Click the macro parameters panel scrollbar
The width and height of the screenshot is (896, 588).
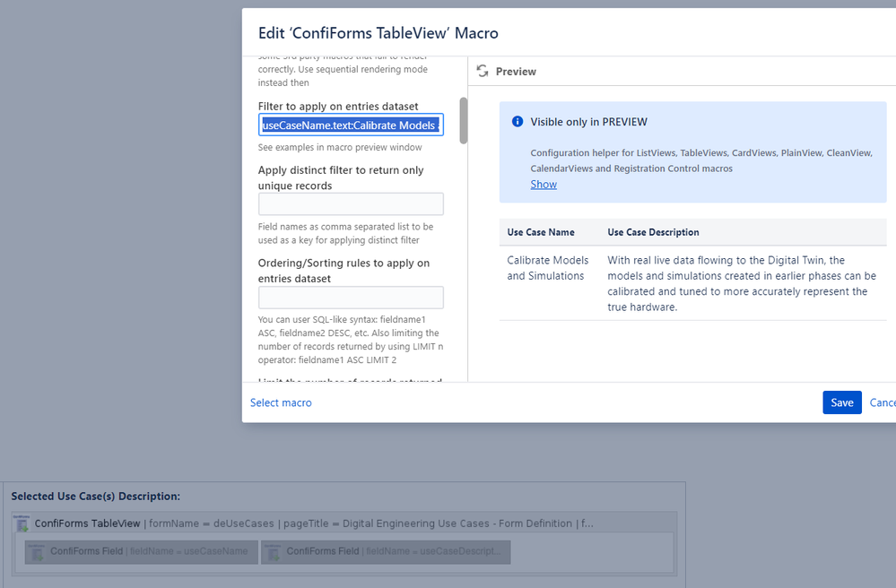coord(464,120)
